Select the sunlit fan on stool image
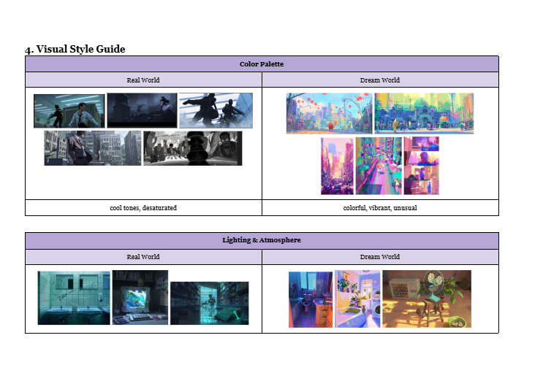The width and height of the screenshot is (543, 392). [x=427, y=299]
